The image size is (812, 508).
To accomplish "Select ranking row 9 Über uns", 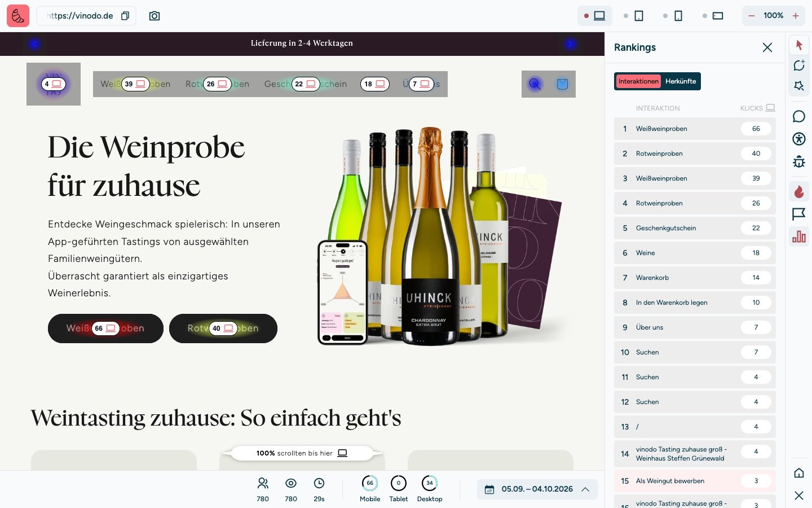I will point(695,327).
